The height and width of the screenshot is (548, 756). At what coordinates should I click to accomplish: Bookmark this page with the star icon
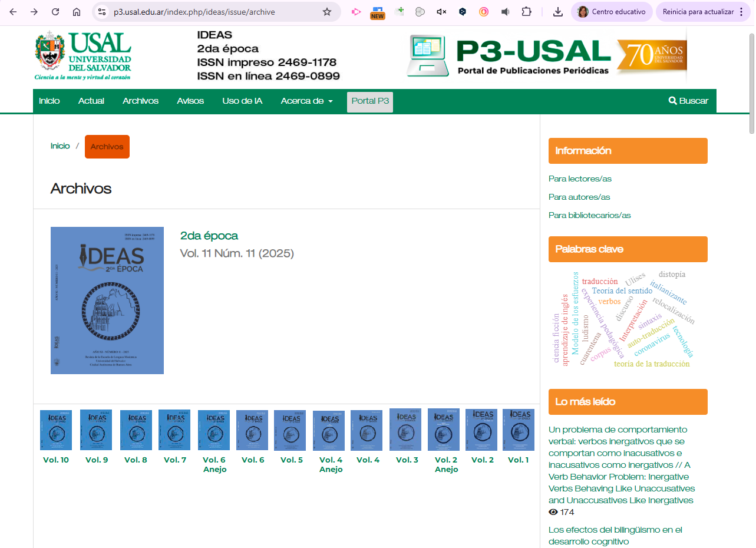tap(327, 12)
